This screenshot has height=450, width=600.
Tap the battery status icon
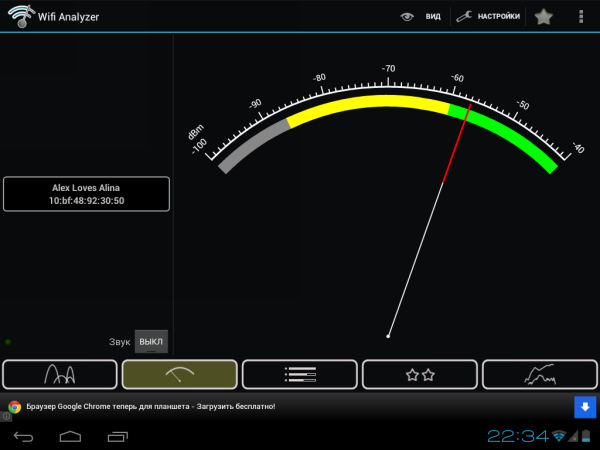pyautogui.click(x=586, y=436)
